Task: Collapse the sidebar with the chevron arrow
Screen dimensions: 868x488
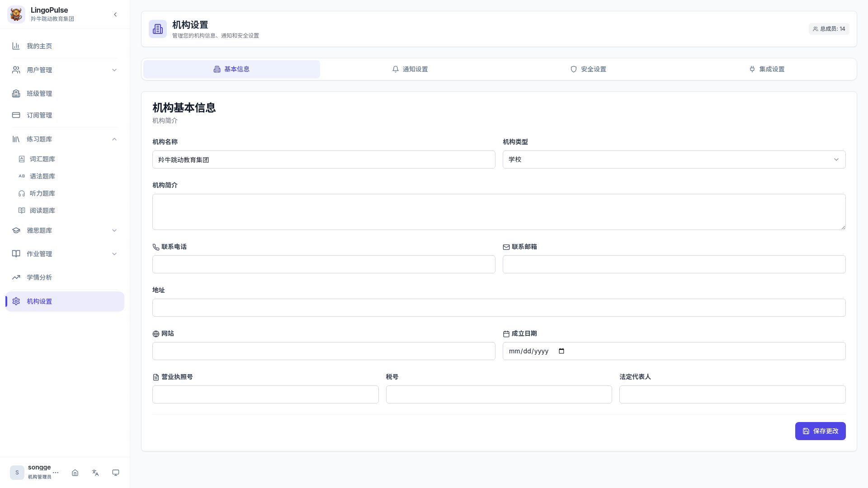Action: pos(115,14)
